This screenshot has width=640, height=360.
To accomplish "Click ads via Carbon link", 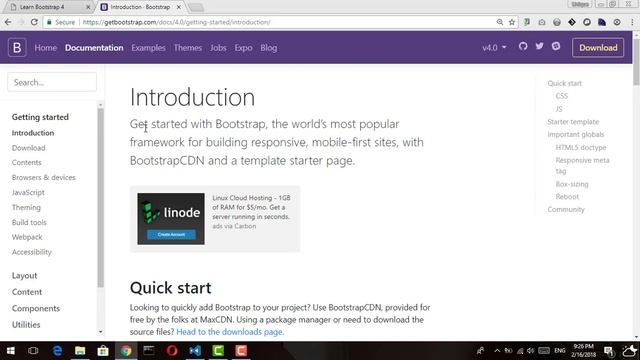I will (234, 226).
